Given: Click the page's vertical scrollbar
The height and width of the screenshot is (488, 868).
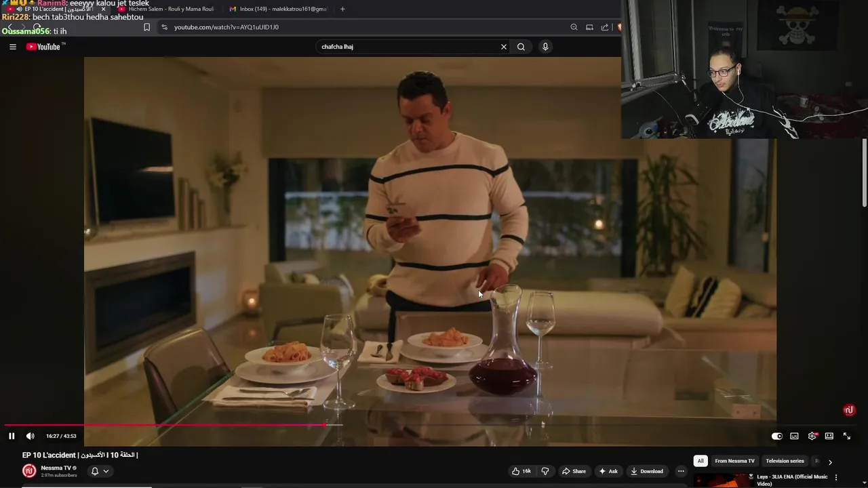Looking at the screenshot, I should (x=865, y=173).
